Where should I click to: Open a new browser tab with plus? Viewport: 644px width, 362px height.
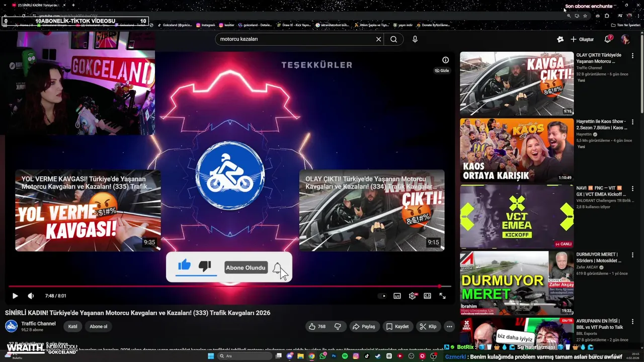(73, 5)
